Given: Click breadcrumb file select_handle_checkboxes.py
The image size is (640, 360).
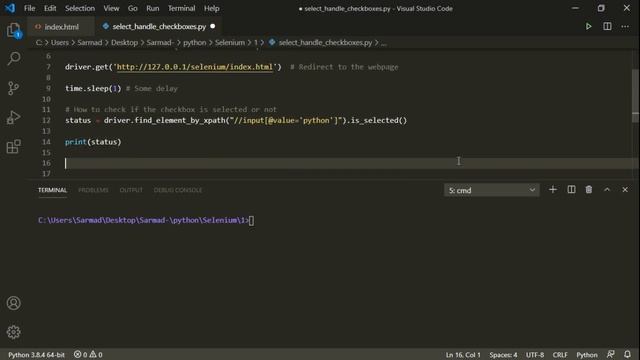Looking at the screenshot, I should (325, 42).
